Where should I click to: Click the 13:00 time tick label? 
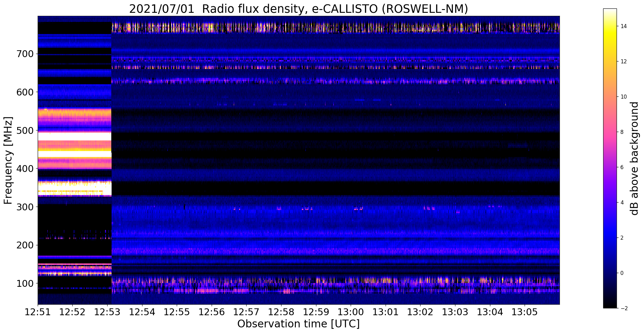[351, 312]
